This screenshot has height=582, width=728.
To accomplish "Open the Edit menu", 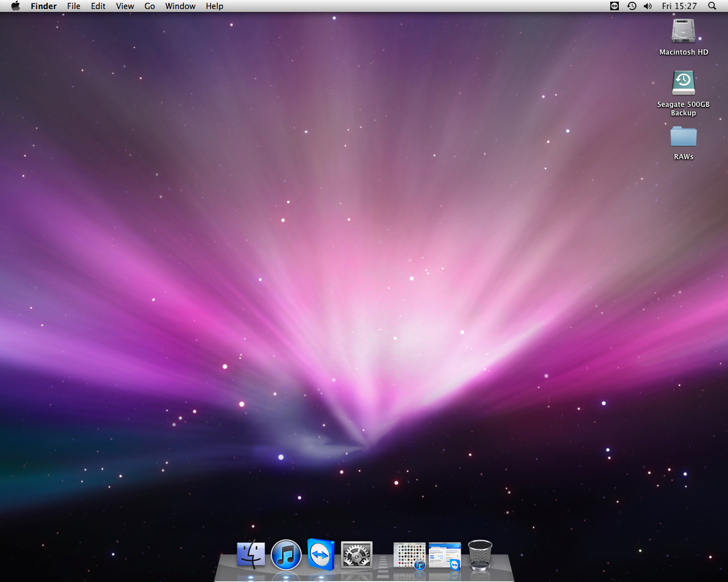I will point(98,6).
